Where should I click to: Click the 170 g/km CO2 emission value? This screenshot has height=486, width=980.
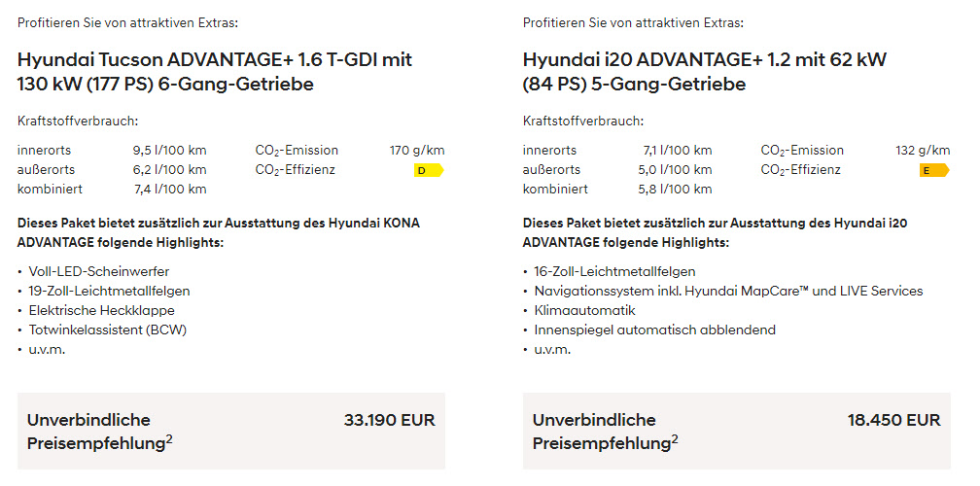(417, 151)
